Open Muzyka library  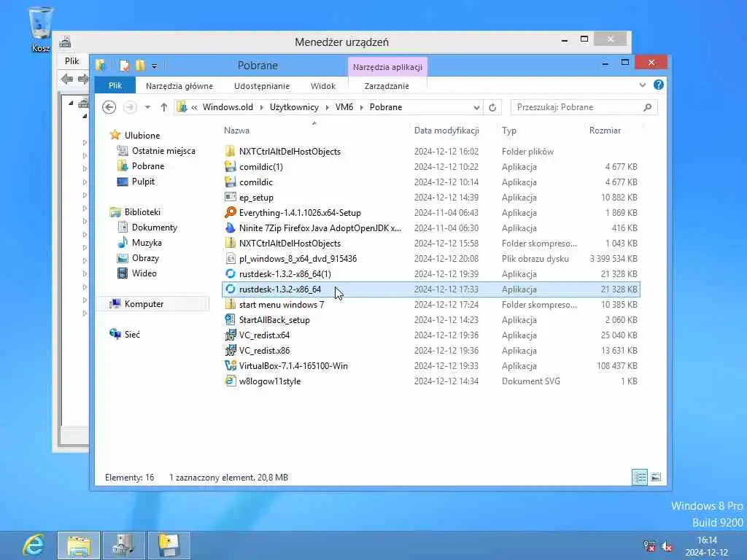[x=146, y=243]
